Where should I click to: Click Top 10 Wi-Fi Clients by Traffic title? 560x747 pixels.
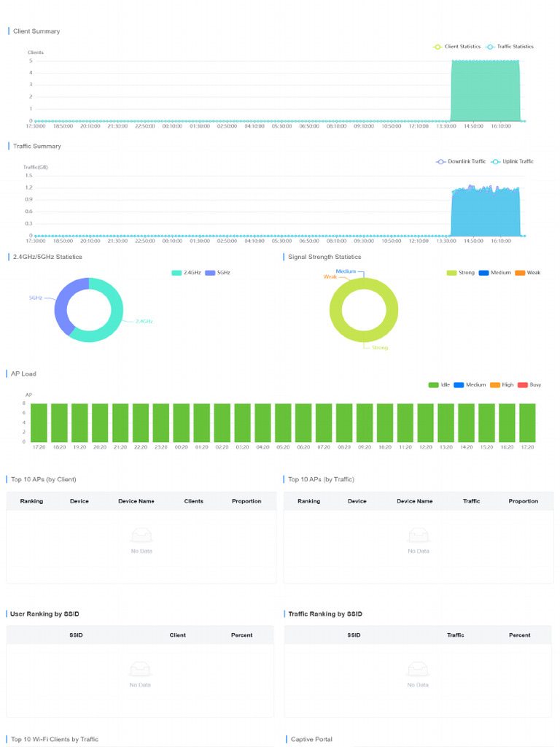pyautogui.click(x=55, y=740)
